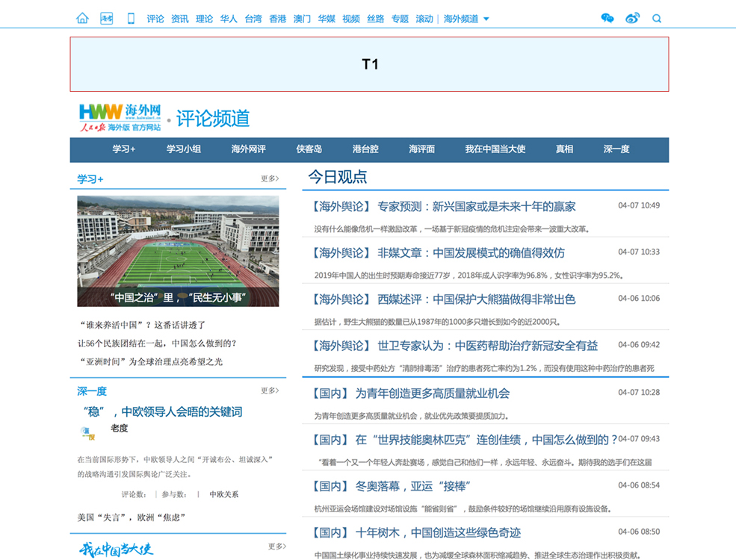Viewport: 736px width, 560px height.
Task: Open 理论 in top navigation
Action: click(204, 19)
